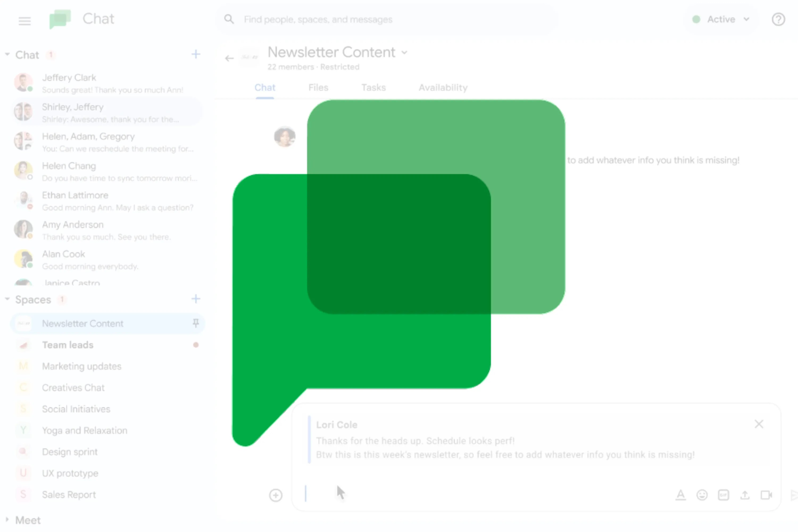Screen dimensions: 798x532
Task: Click the upload file icon
Action: coord(745,495)
